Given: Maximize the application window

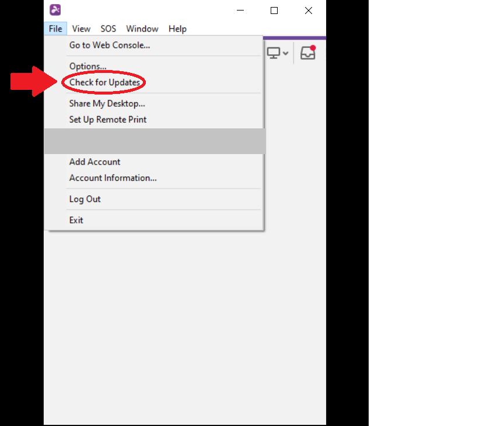Looking at the screenshot, I should point(274,11).
